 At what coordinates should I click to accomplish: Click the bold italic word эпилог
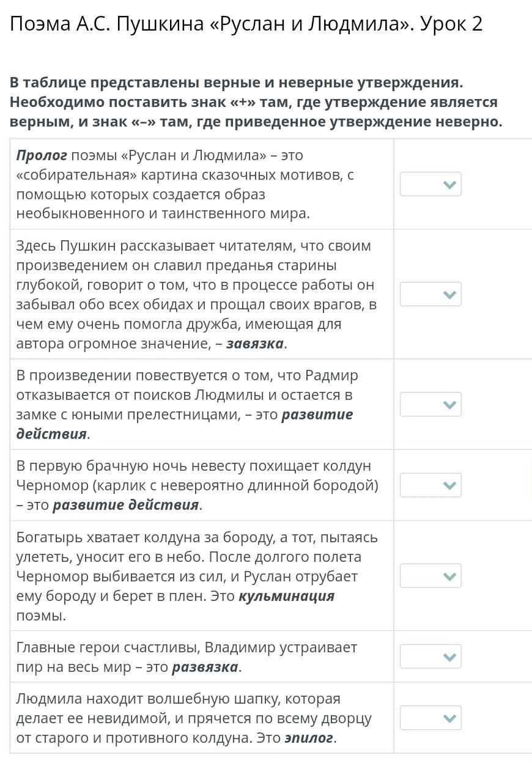coord(309,738)
